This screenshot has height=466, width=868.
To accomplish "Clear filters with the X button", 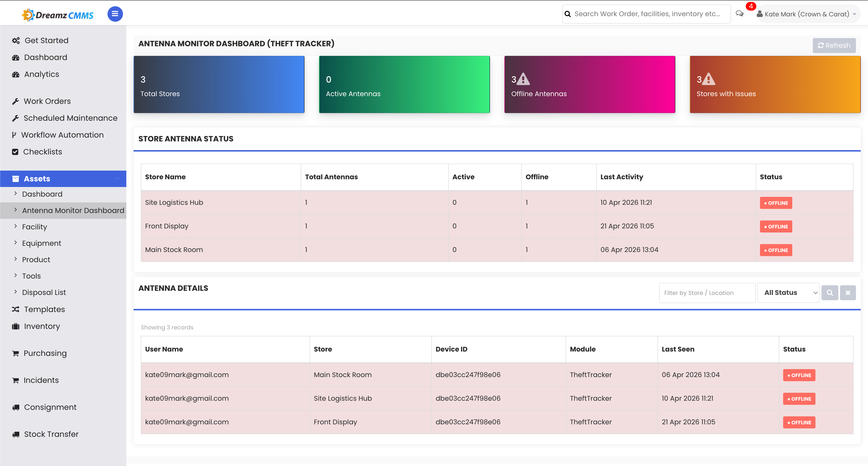I will click(x=848, y=293).
